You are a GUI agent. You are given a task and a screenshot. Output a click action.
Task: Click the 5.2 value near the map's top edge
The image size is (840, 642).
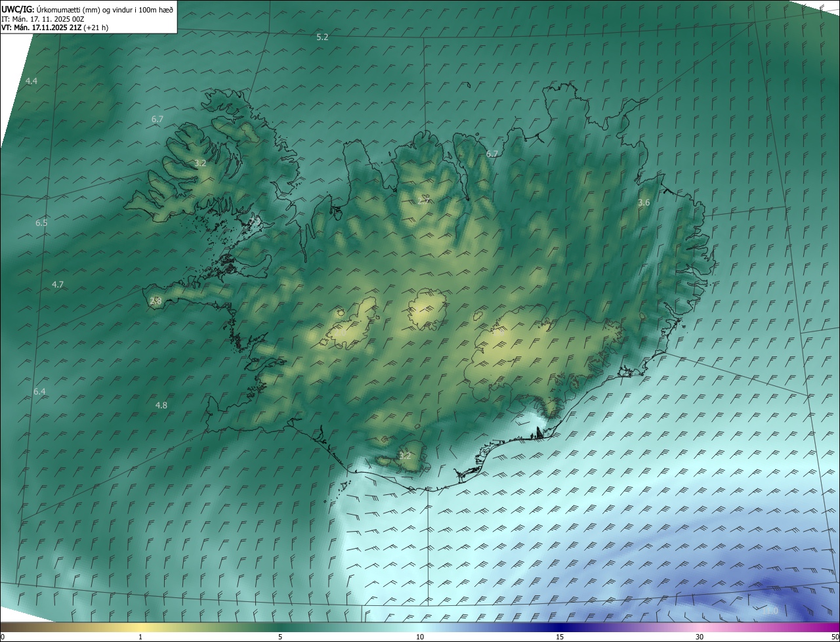[x=322, y=37]
